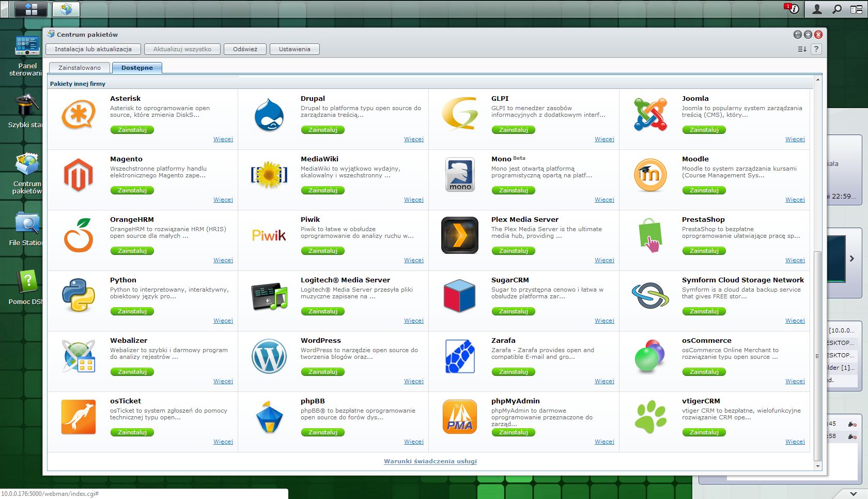868x499 pixels.
Task: Click the phpMyAdmin PMA icon
Action: pos(460,417)
